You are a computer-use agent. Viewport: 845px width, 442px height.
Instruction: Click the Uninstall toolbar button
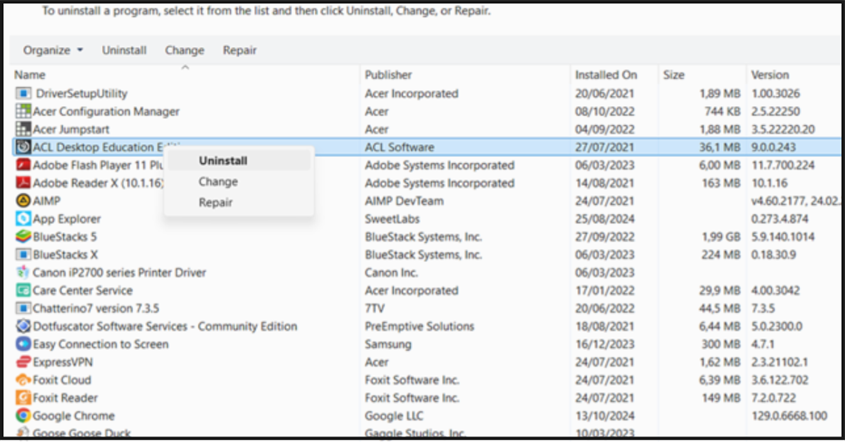point(124,50)
